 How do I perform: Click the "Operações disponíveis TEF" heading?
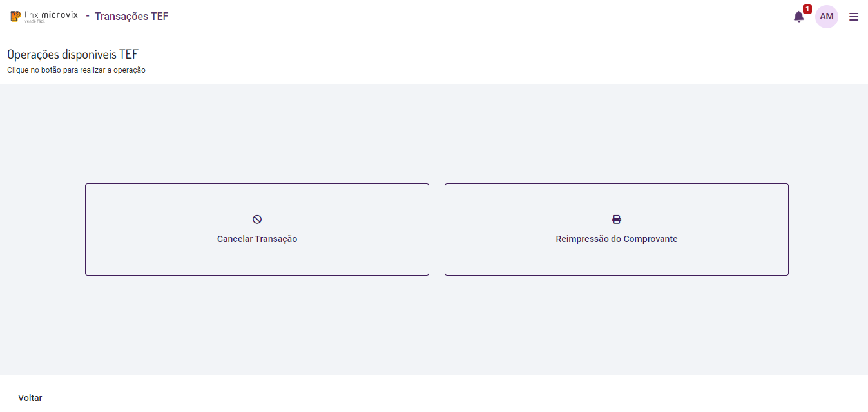coord(73,55)
